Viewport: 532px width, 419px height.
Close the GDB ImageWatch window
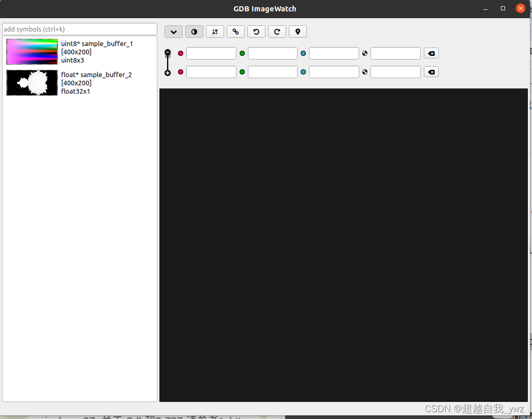(521, 8)
